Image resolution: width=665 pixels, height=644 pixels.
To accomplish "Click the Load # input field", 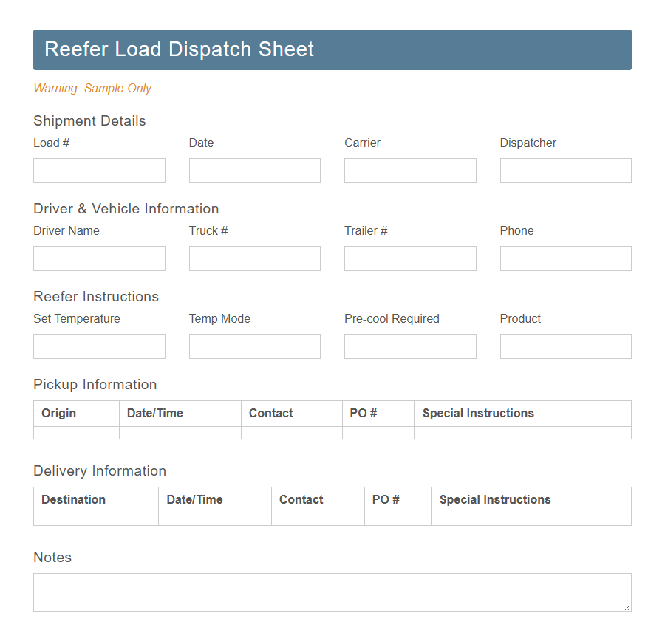I will 99,171.
